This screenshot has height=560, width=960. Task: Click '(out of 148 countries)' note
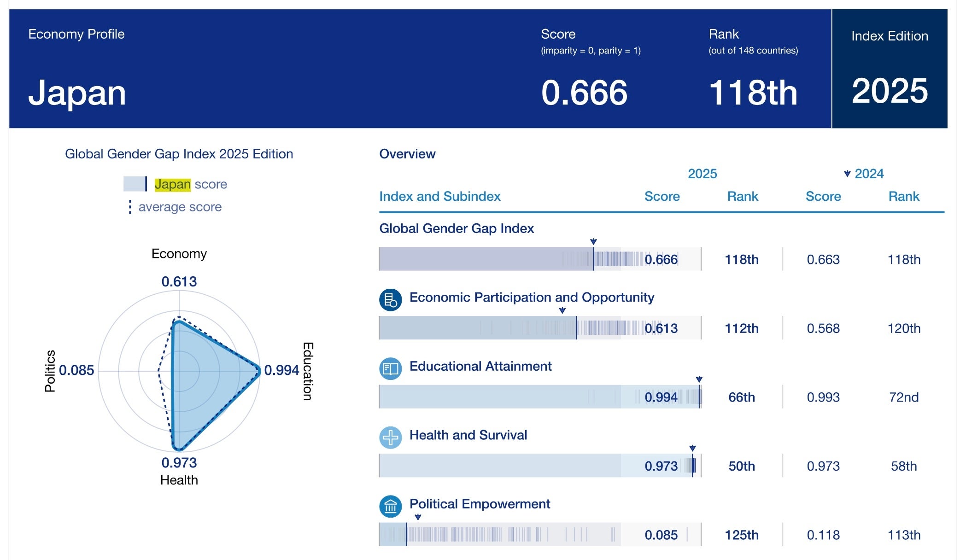[x=753, y=51]
